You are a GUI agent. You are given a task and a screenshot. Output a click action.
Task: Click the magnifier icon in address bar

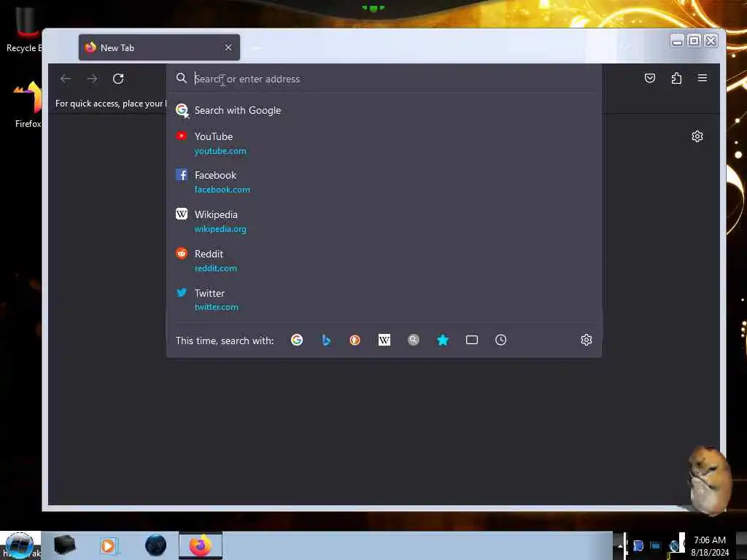(x=181, y=78)
